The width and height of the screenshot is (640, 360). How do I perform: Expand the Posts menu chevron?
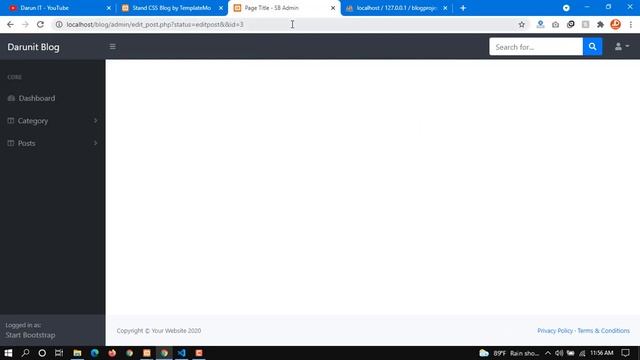tap(96, 143)
